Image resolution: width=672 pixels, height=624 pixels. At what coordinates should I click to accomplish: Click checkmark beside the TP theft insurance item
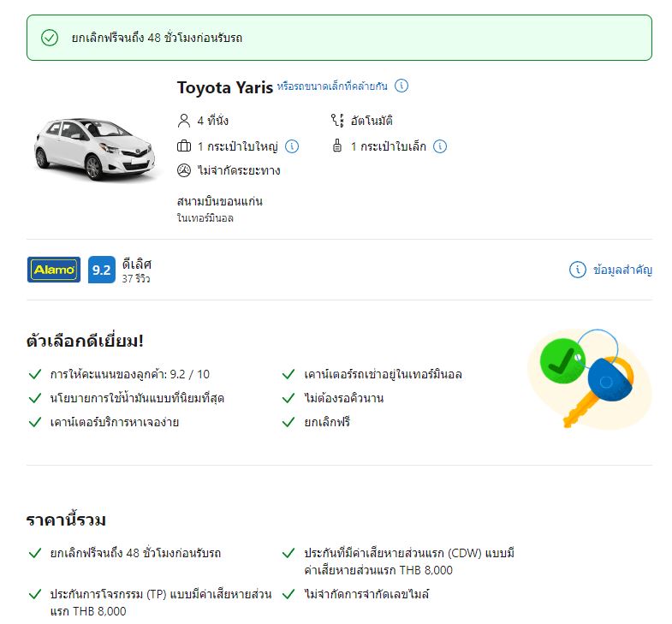click(x=35, y=594)
